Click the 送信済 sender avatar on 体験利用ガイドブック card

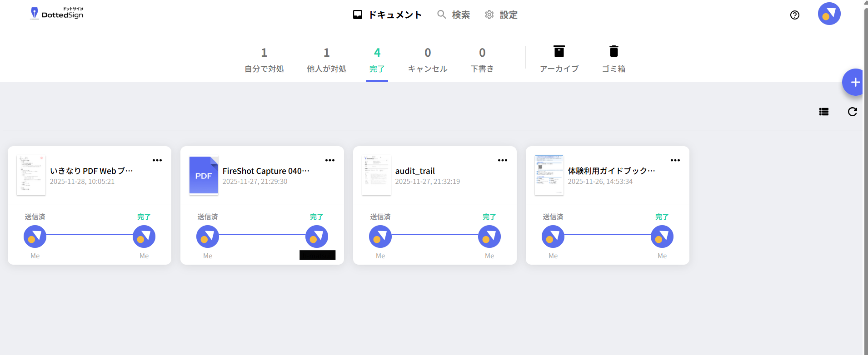pos(553,237)
